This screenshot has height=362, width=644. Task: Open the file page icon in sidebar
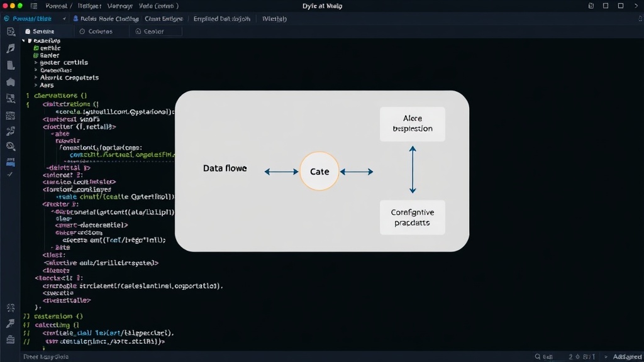11,65
